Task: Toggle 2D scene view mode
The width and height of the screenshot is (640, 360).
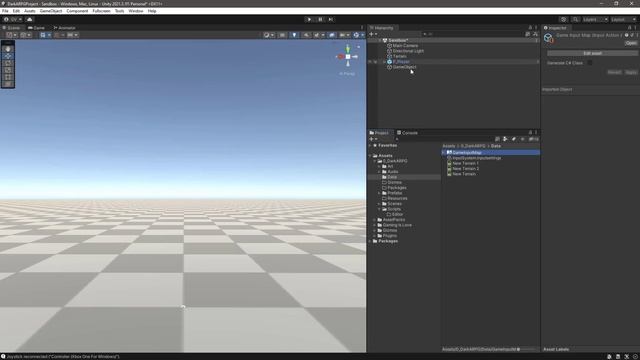Action: (282, 35)
